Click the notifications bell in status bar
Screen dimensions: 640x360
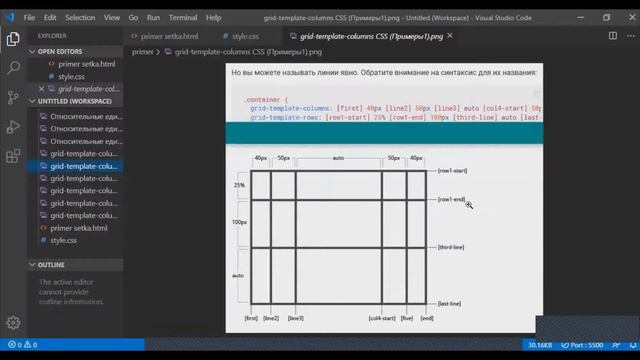tap(633, 345)
